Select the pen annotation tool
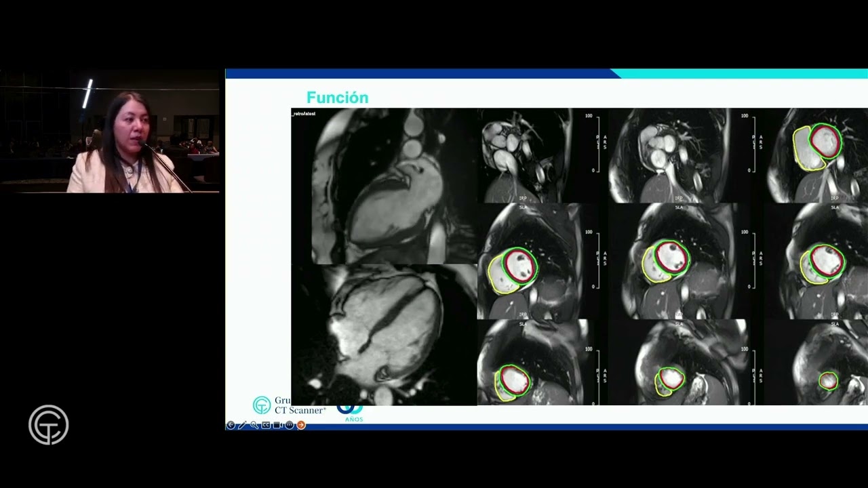The height and width of the screenshot is (488, 868). click(242, 425)
